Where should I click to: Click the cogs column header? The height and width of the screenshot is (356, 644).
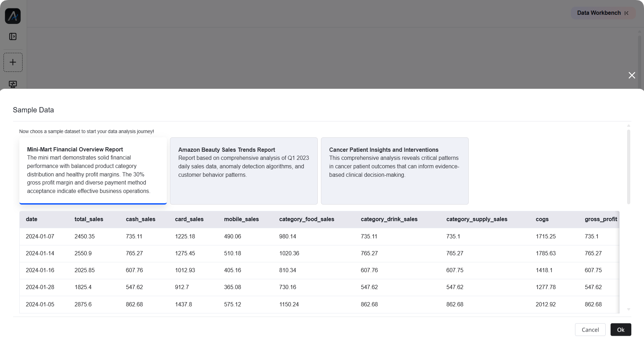[542, 219]
